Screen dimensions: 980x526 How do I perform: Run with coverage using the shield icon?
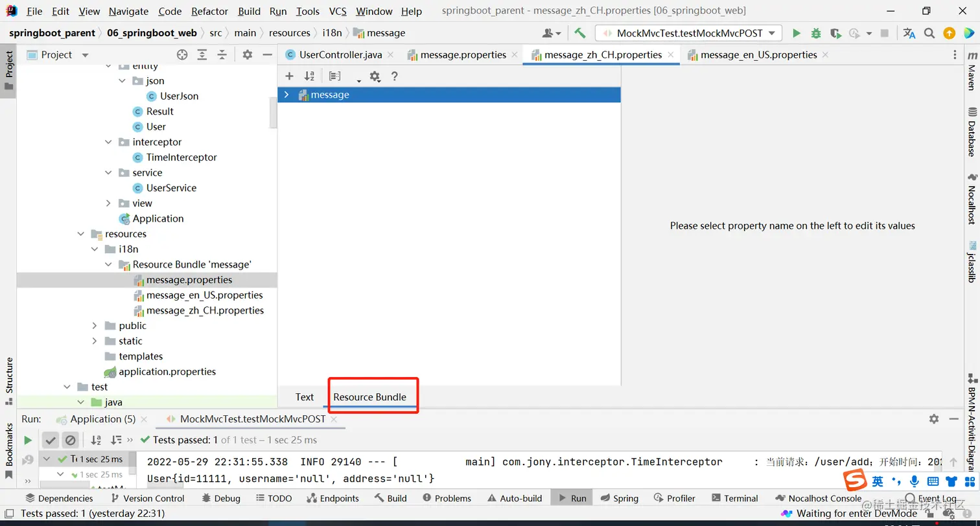(x=835, y=33)
